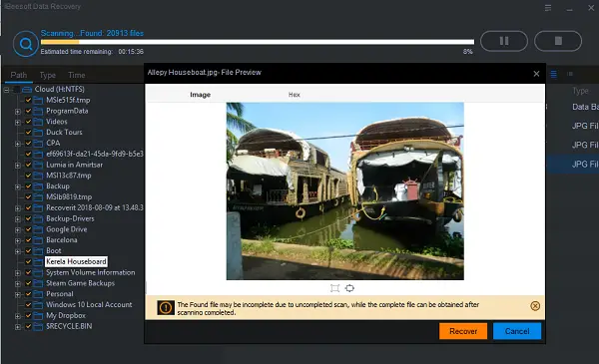The width and height of the screenshot is (599, 364).
Task: Select the MSI13c87.tmp entry
Action: (x=68, y=176)
